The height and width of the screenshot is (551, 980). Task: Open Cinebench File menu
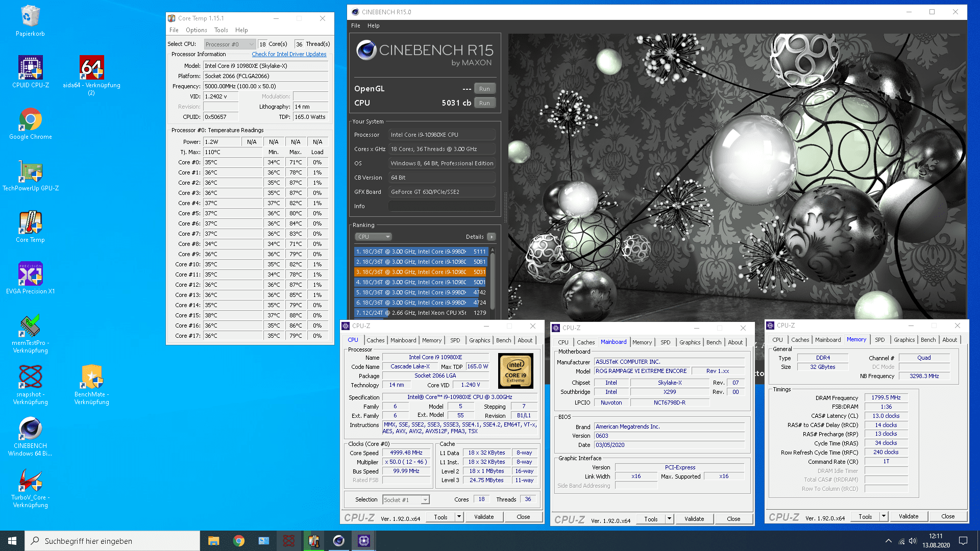point(356,26)
